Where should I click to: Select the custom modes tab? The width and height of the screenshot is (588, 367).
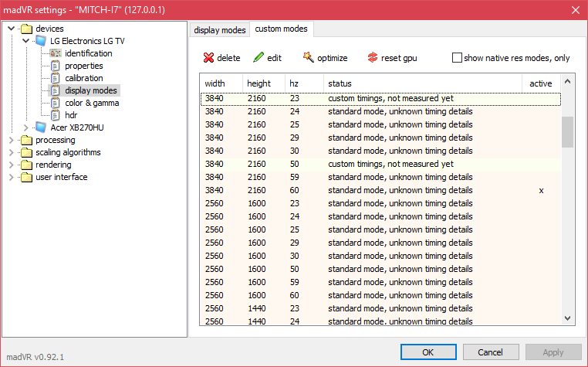coord(281,29)
